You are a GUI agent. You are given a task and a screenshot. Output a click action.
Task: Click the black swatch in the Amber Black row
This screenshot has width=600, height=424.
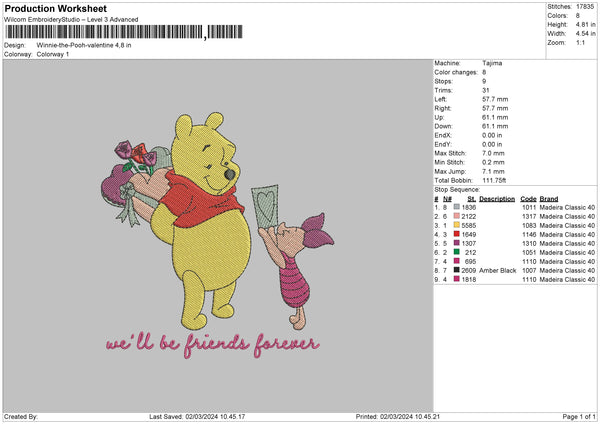point(457,270)
